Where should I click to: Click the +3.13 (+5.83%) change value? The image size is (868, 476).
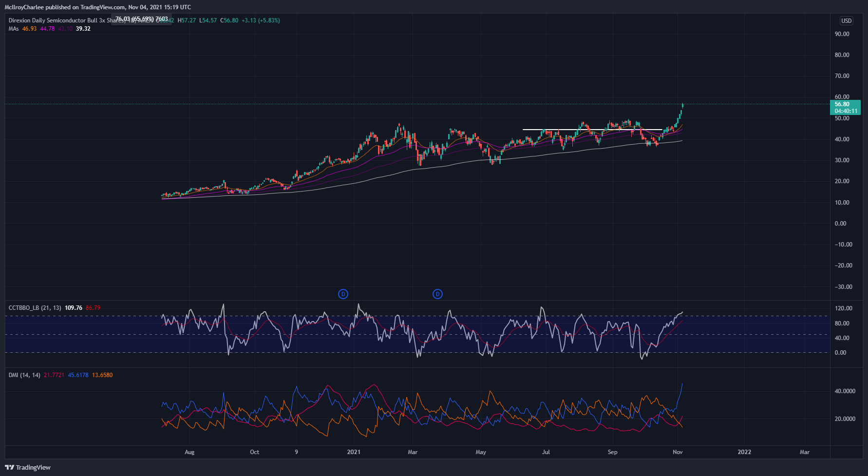click(261, 20)
